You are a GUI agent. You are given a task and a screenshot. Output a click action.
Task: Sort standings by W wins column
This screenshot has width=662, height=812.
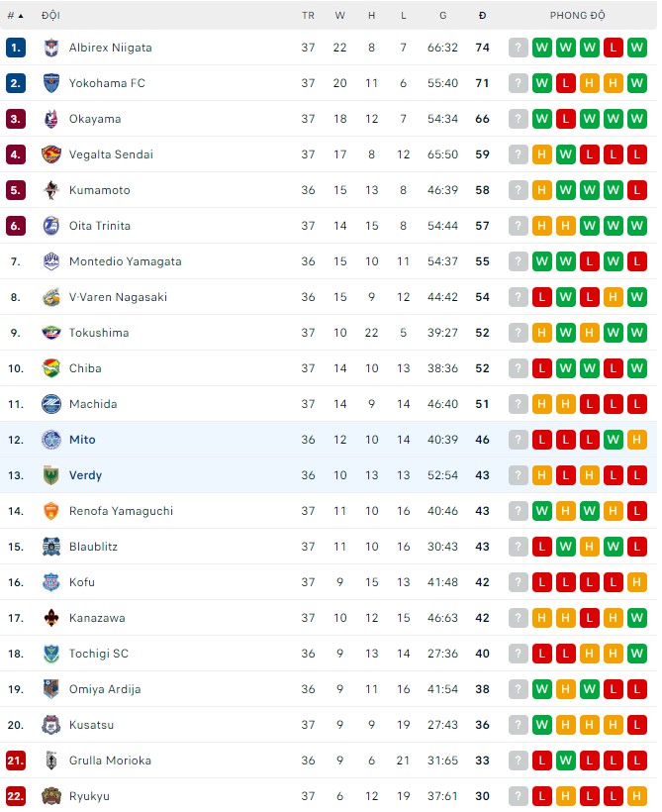tap(340, 16)
